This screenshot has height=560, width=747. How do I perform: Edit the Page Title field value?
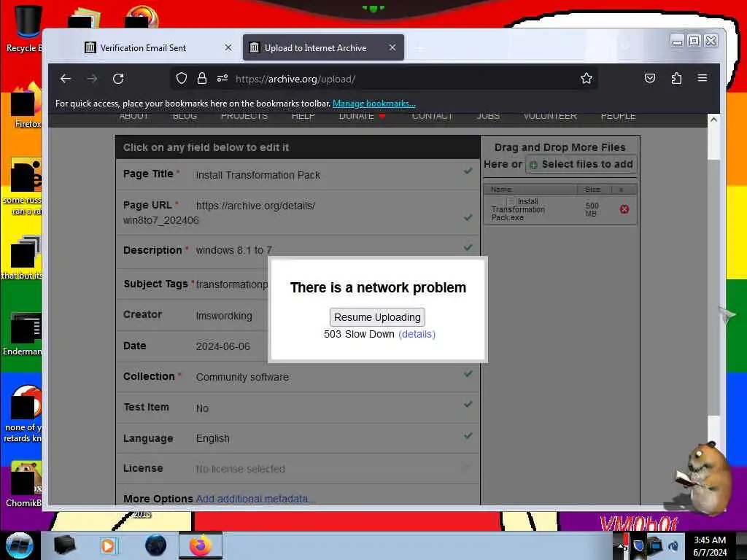pyautogui.click(x=258, y=175)
